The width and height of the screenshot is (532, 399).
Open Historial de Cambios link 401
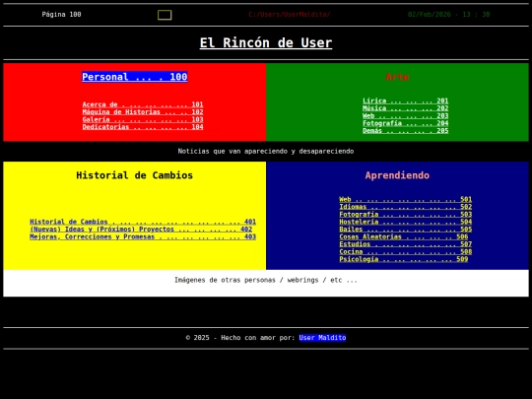[143, 222]
